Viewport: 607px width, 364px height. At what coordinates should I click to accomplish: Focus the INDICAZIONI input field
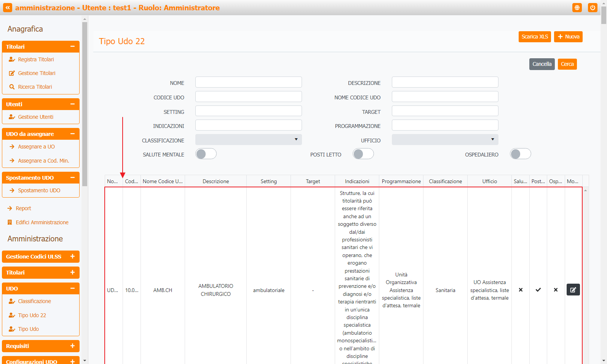[x=248, y=125]
